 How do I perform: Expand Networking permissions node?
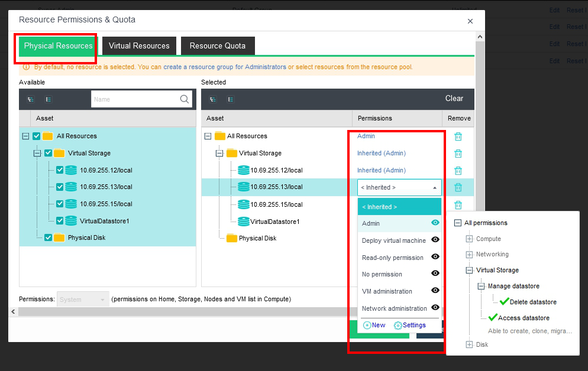click(469, 255)
